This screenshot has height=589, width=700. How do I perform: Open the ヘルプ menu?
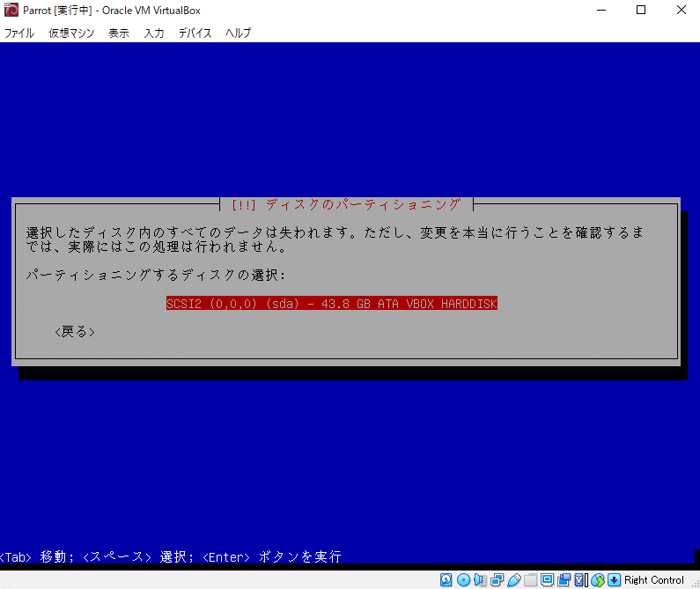pyautogui.click(x=239, y=33)
